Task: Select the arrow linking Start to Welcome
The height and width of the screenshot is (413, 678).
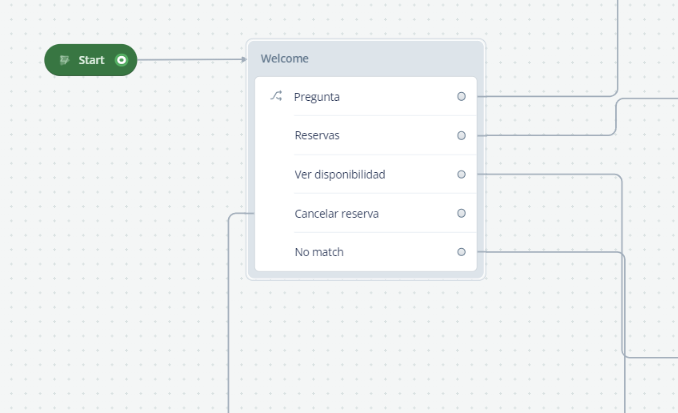Action: click(192, 60)
